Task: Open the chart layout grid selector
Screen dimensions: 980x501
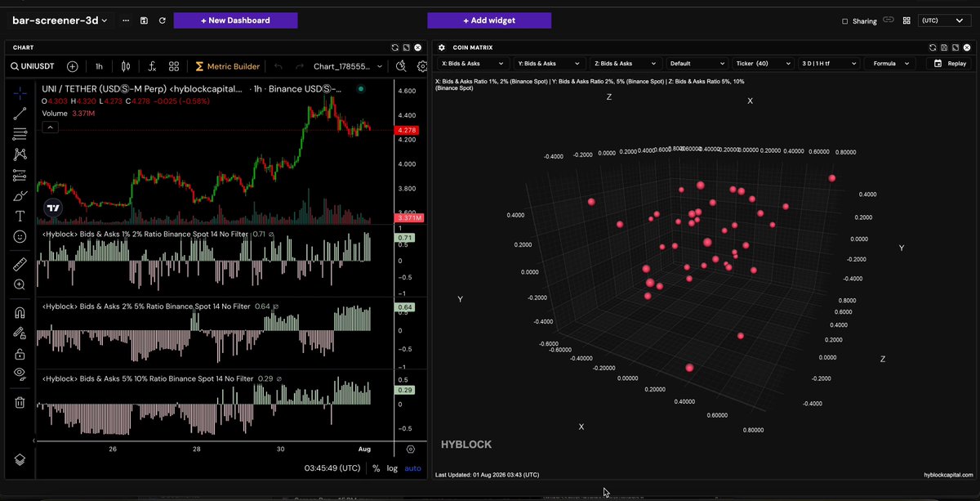Action: tap(174, 66)
